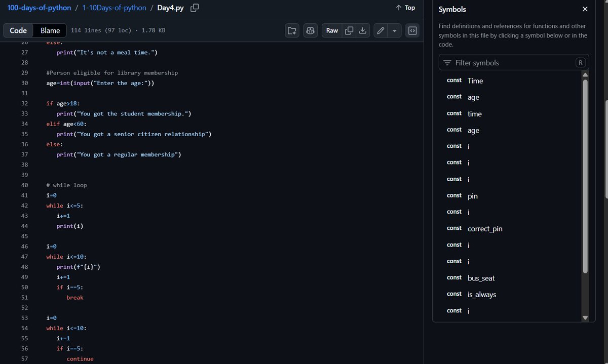The width and height of the screenshot is (608, 364).
Task: Download the raw file icon
Action: 363,30
